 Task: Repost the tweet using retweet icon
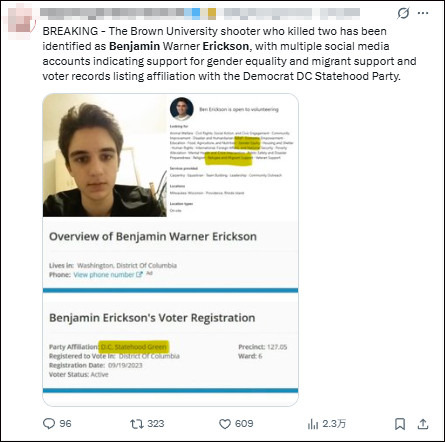coord(136,424)
